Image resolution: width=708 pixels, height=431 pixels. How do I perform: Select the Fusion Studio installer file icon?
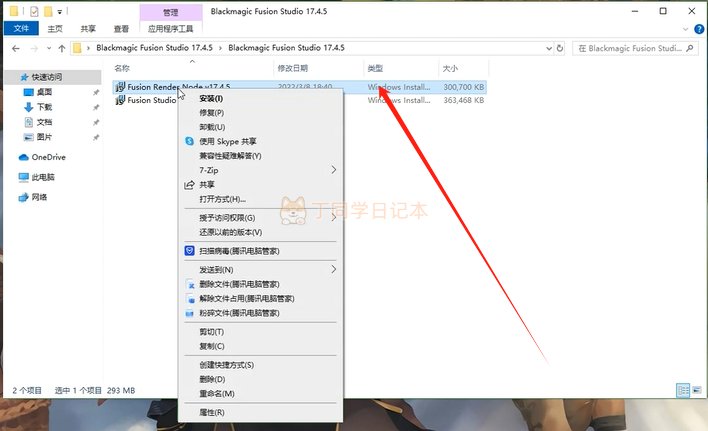click(120, 100)
